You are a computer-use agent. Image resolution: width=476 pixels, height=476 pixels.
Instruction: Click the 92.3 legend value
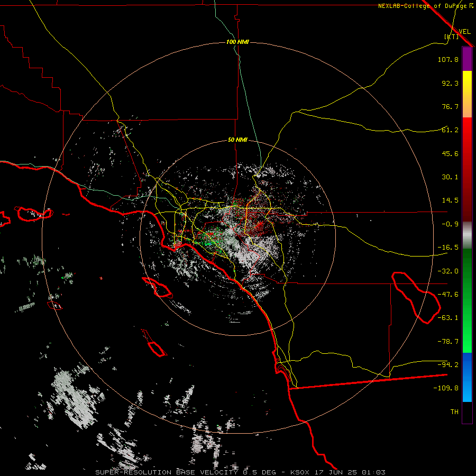click(x=450, y=83)
